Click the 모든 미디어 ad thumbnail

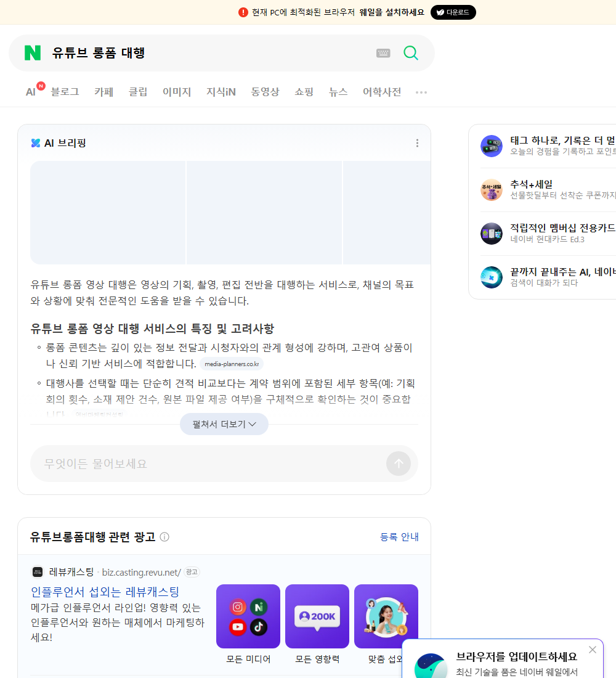click(248, 616)
